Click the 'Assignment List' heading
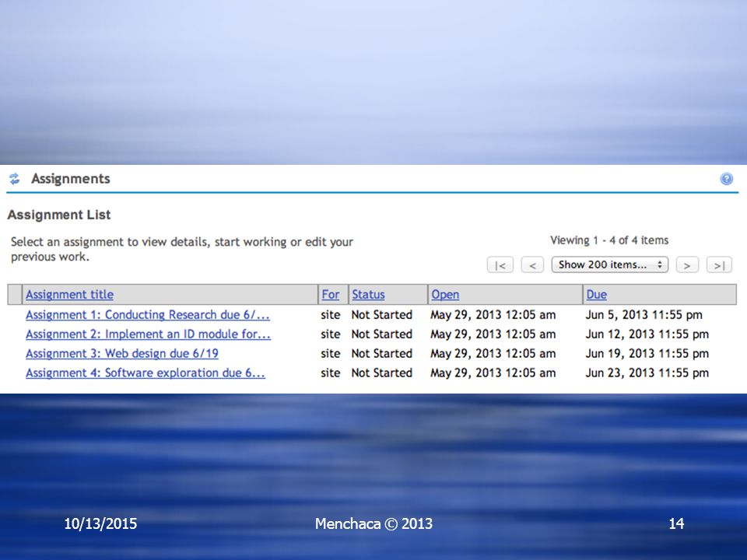 pyautogui.click(x=59, y=215)
